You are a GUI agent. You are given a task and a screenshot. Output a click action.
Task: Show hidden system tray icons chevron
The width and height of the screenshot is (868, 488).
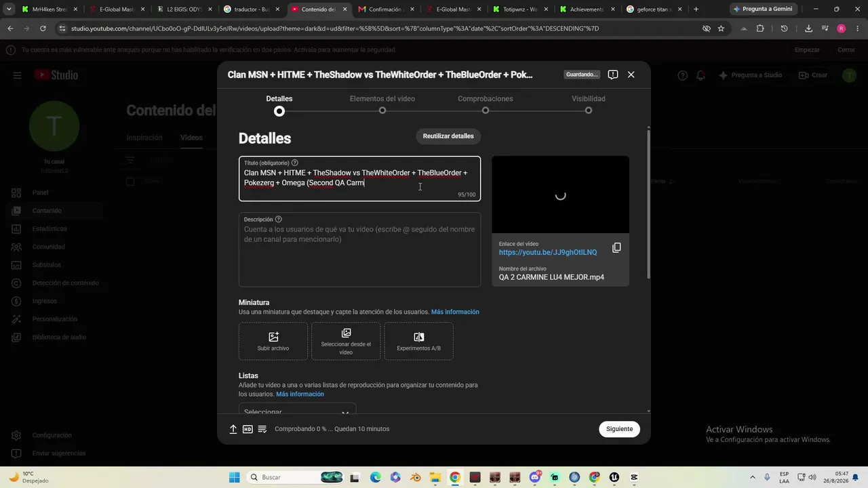(x=753, y=477)
